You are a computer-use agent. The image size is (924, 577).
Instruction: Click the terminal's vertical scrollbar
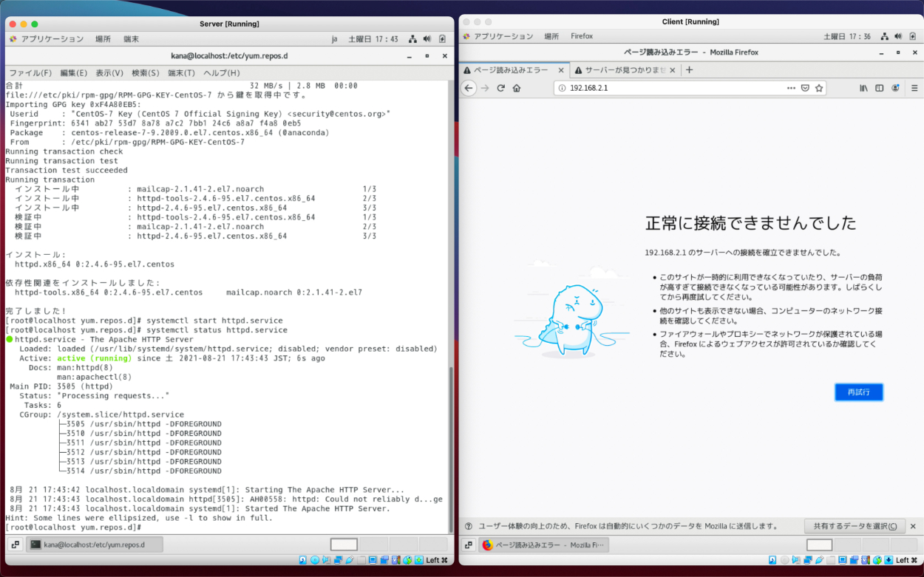point(449,443)
